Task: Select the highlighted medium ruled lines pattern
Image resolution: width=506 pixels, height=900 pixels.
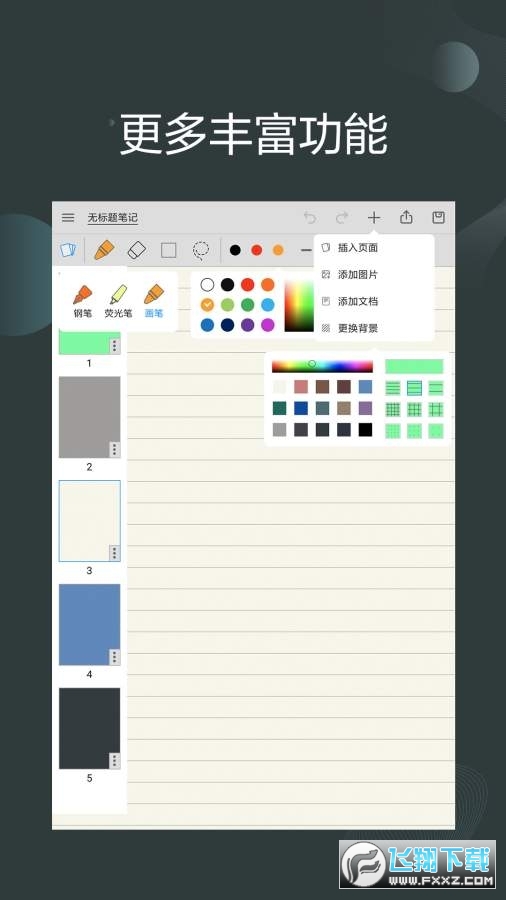Action: (x=414, y=388)
